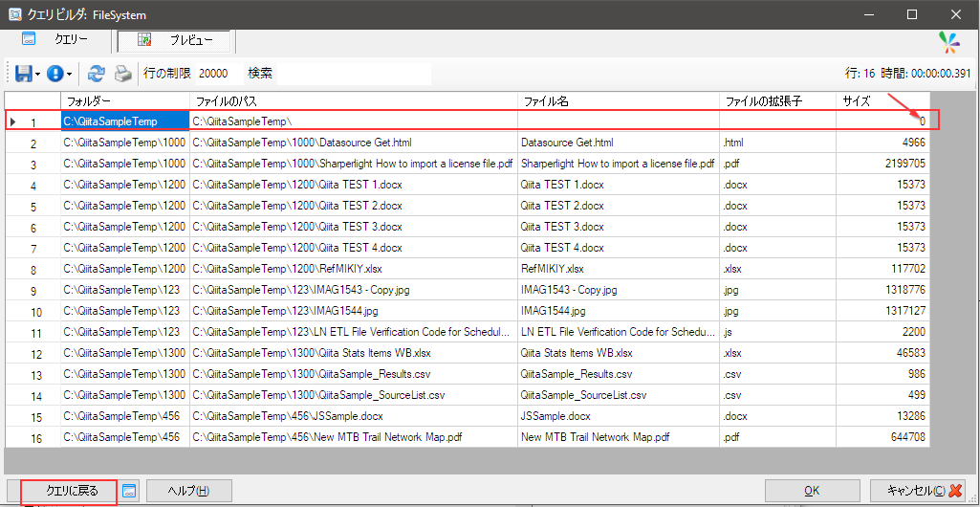Viewport: 980px width, 507px height.
Task: Click the row limit field showing 20000
Action: click(x=219, y=74)
